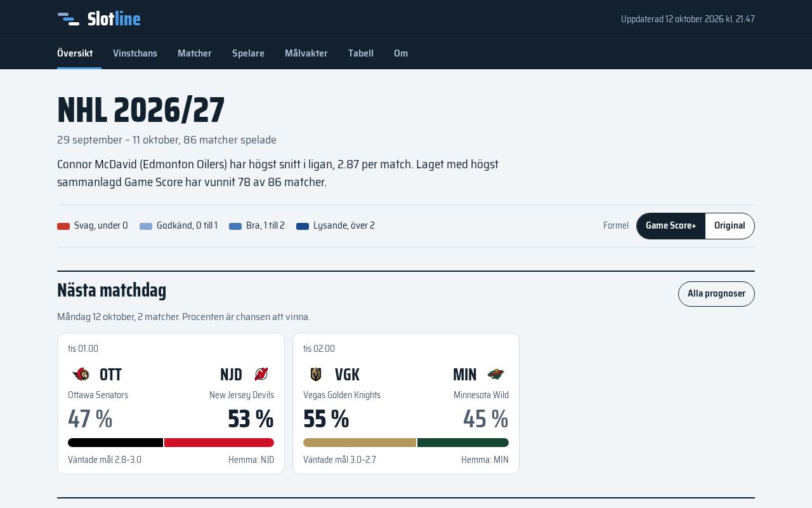Click the Alla prognoser button
The width and height of the screenshot is (812, 508).
pos(716,294)
